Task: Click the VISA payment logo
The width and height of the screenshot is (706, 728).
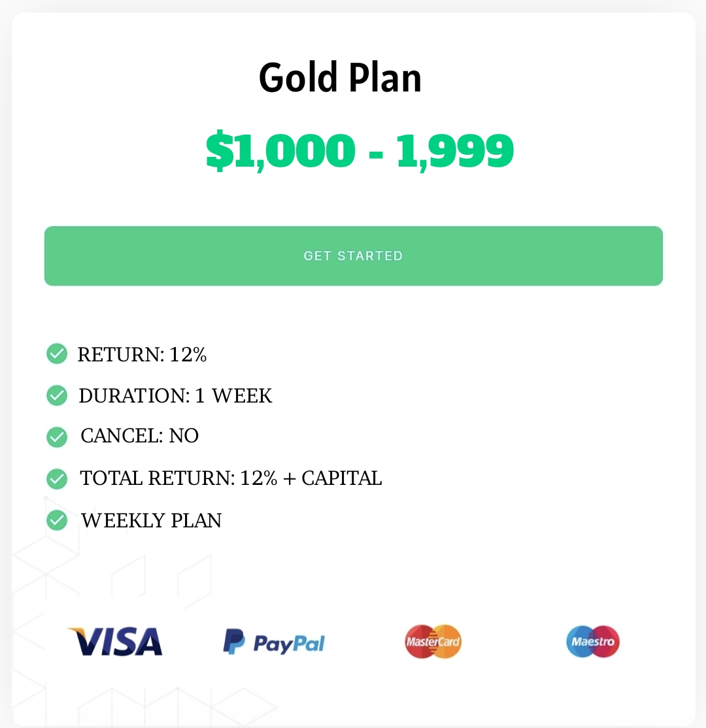Action: click(115, 642)
